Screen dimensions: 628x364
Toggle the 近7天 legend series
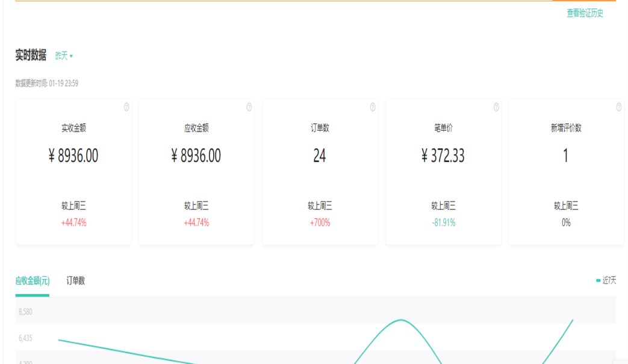pos(606,280)
